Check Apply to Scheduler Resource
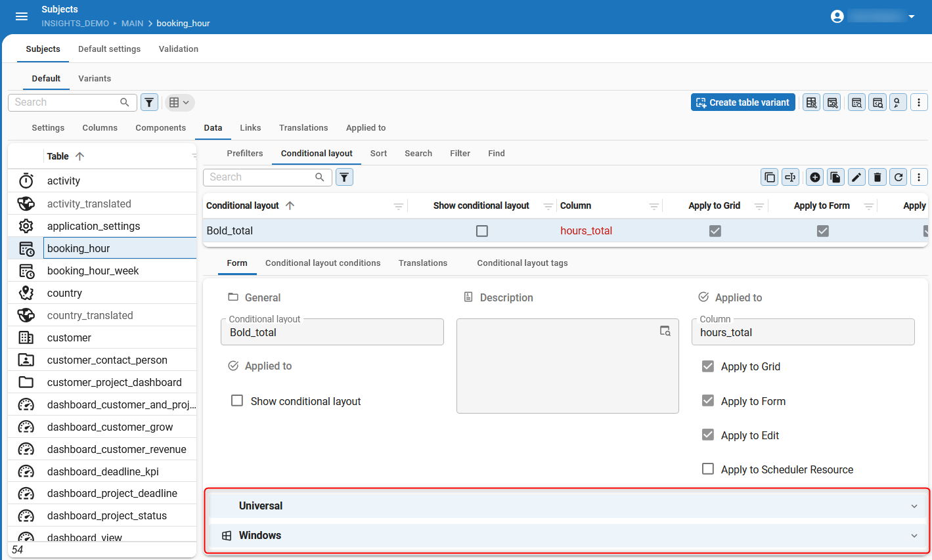The image size is (932, 560). (708, 469)
